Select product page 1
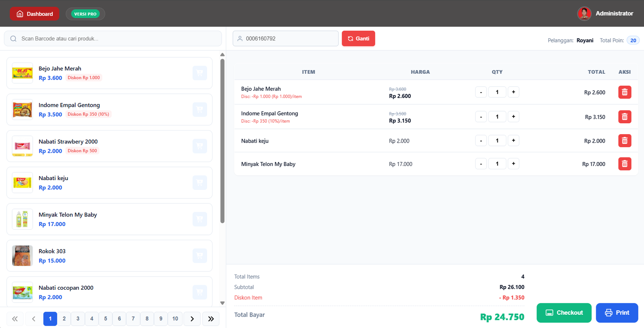This screenshot has width=644, height=328. click(x=50, y=319)
